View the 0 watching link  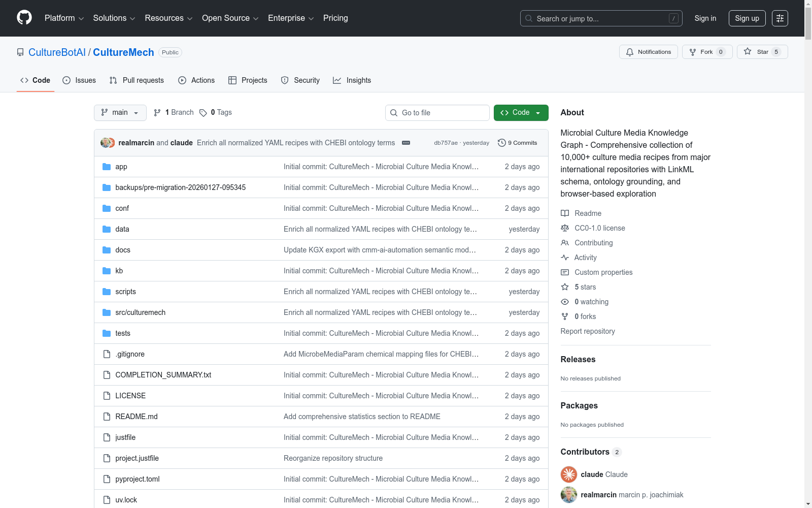coord(585,302)
